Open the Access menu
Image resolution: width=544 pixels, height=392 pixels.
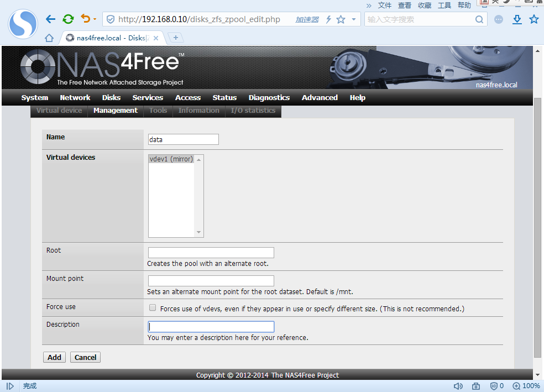[x=188, y=97]
